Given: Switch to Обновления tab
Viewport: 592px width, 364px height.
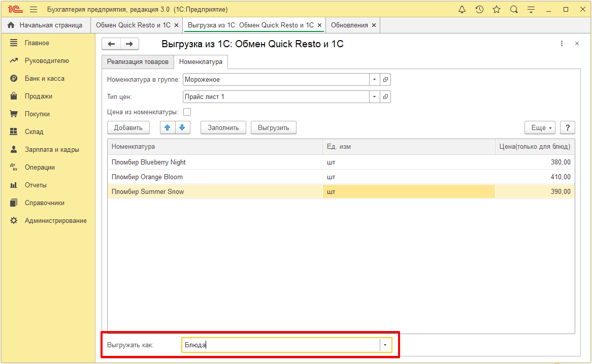Looking at the screenshot, I should click(349, 25).
